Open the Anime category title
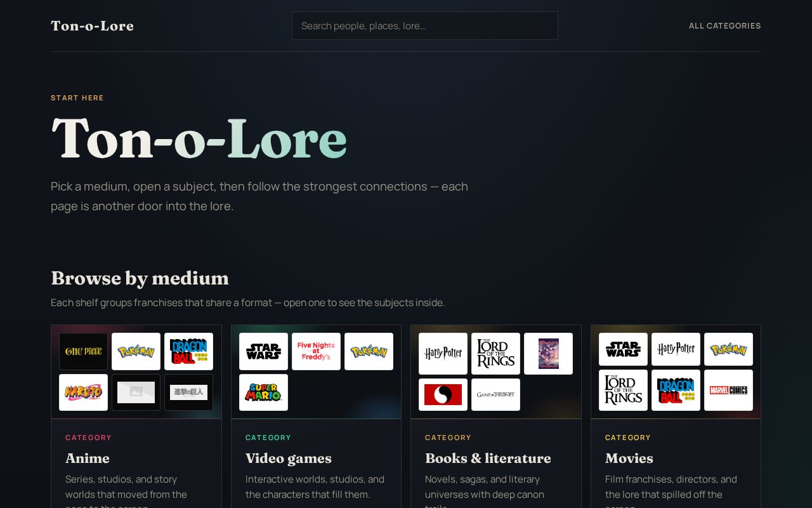Image resolution: width=812 pixels, height=508 pixels. coord(87,458)
